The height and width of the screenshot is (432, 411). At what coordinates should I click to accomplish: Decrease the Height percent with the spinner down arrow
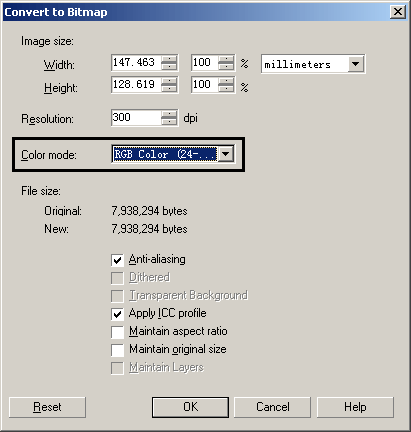[226, 88]
